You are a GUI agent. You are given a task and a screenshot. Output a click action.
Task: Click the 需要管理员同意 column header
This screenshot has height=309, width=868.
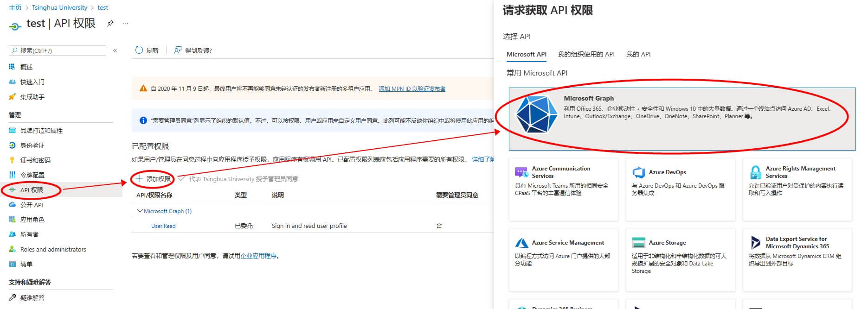(x=457, y=195)
